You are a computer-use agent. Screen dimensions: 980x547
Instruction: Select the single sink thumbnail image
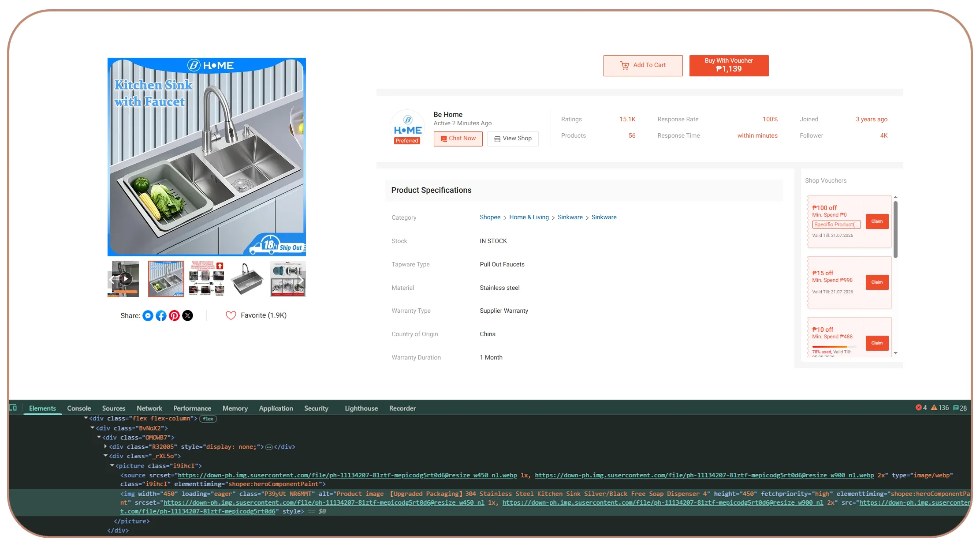pyautogui.click(x=247, y=279)
